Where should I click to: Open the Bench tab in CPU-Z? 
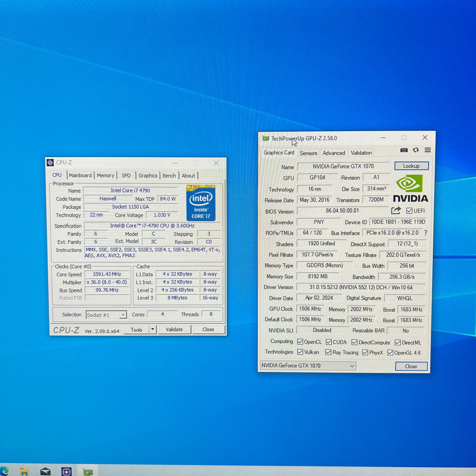pyautogui.click(x=169, y=176)
